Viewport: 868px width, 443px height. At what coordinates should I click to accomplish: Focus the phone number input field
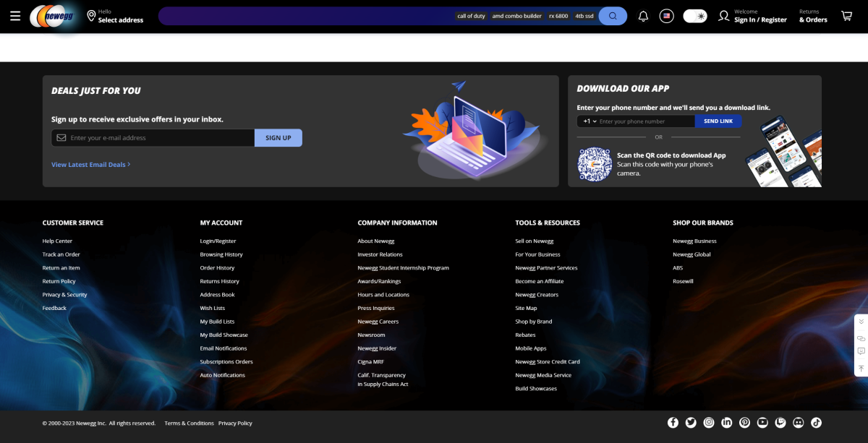[646, 121]
